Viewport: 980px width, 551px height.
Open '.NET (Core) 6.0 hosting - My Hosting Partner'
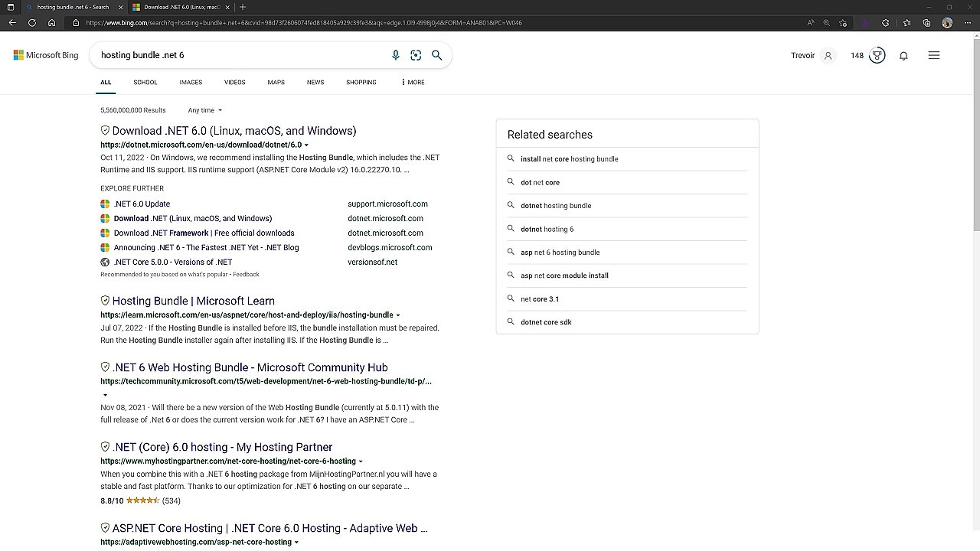click(x=223, y=447)
